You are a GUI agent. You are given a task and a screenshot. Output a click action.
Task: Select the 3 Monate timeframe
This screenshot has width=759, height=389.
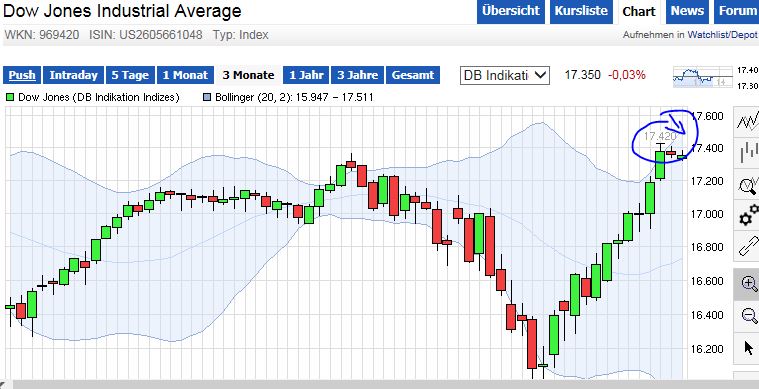coord(248,75)
